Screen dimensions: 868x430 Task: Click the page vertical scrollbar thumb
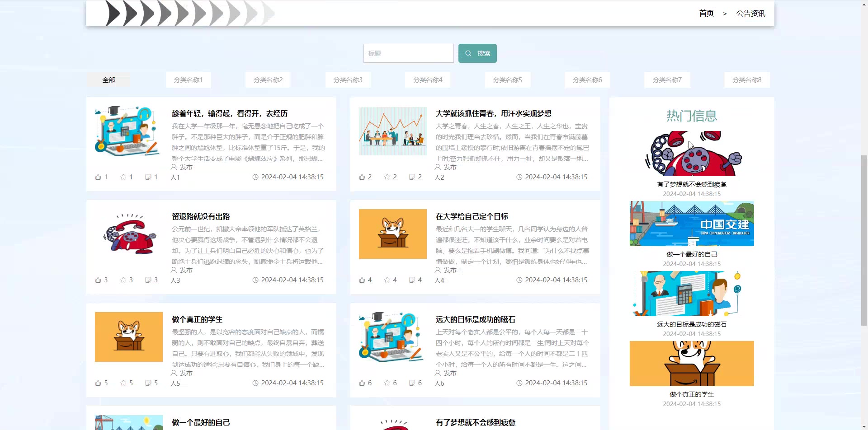[x=864, y=240]
